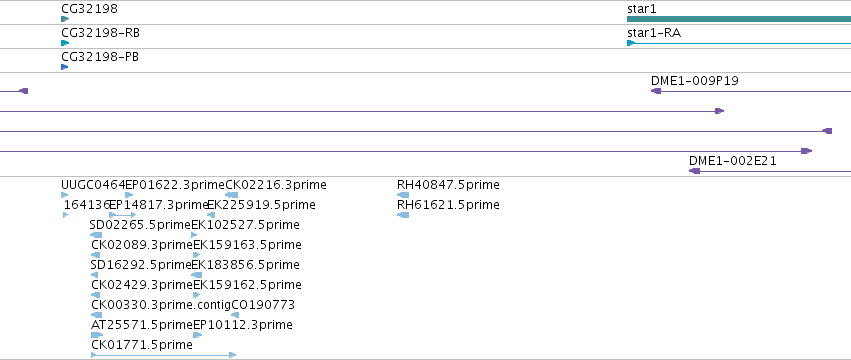Select the CK02216.3prime EST arrow
Screen dimensions: 851x360
tap(232, 195)
